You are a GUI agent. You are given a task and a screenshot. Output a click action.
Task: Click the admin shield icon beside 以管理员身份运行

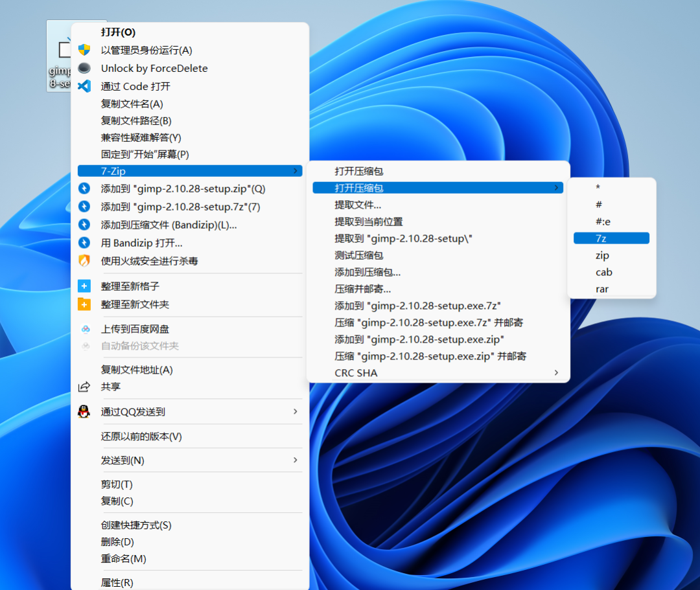[x=84, y=50]
